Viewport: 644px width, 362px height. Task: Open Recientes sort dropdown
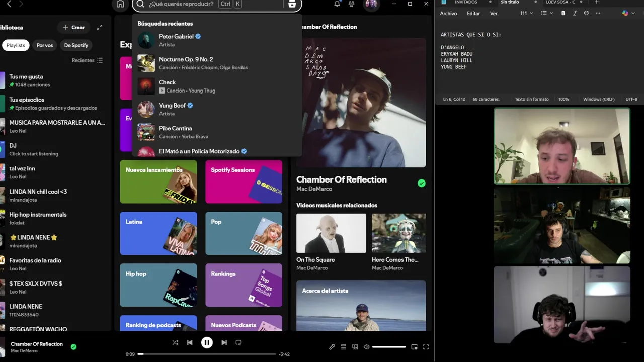88,60
